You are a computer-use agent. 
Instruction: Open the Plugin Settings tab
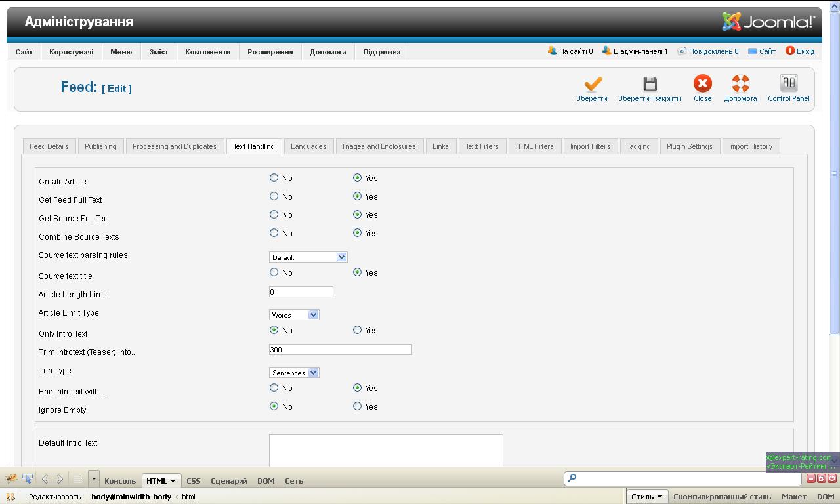click(x=690, y=146)
